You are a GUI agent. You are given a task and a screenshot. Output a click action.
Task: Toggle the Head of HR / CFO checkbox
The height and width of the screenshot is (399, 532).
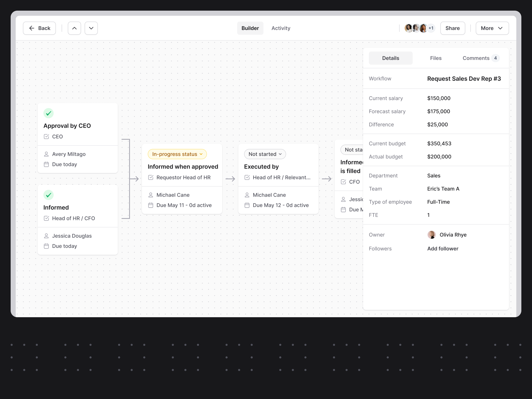pos(46,218)
